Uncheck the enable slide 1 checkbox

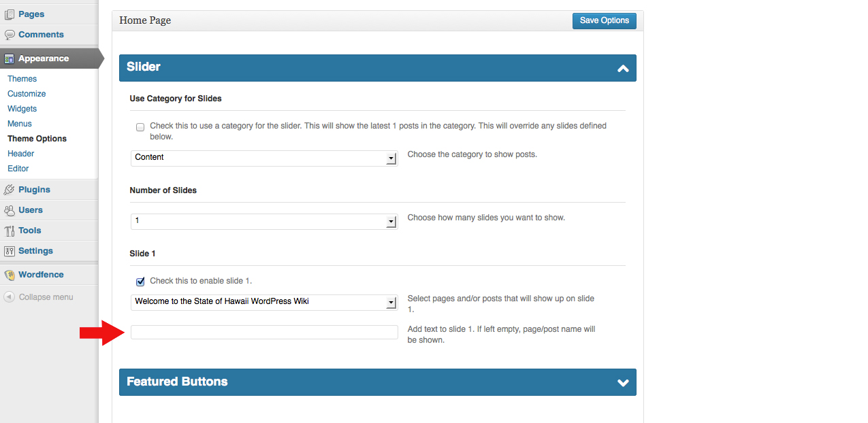pyautogui.click(x=140, y=281)
